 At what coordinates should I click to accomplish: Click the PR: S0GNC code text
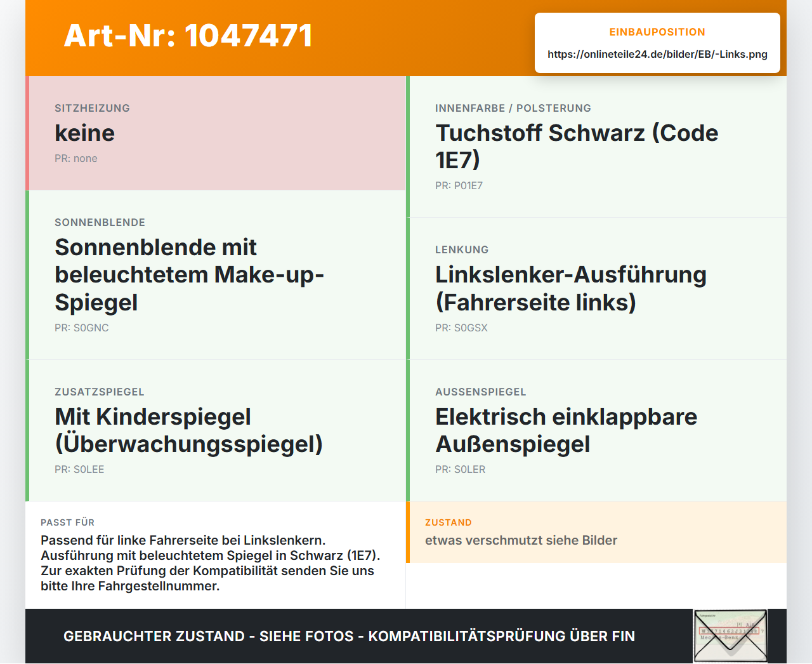coord(82,328)
